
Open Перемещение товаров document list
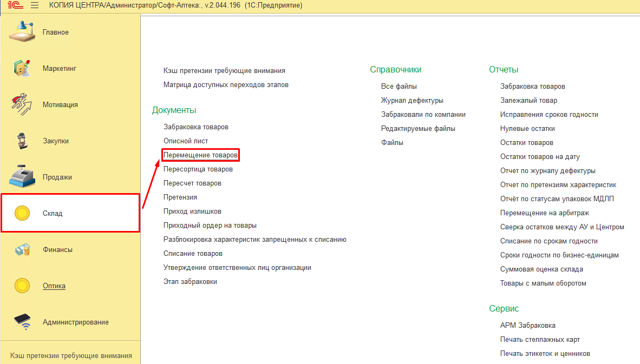[x=200, y=155]
